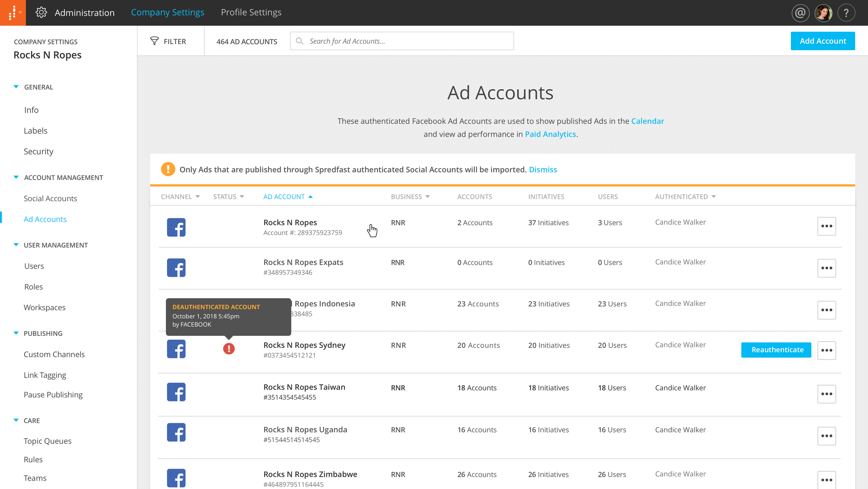Viewport: 868px width, 489px height.
Task: Click the Administration gear icon
Action: 41,13
